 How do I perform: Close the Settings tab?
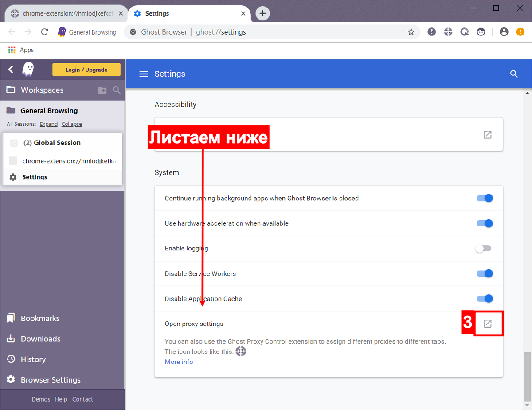coord(243,14)
